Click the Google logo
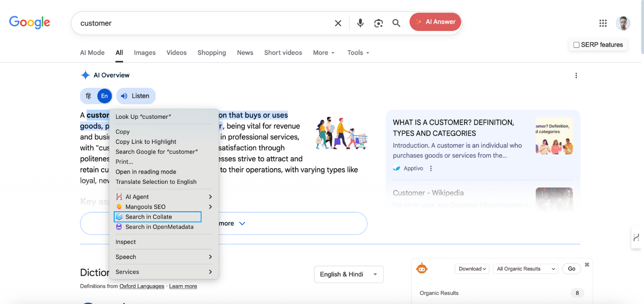 30,22
